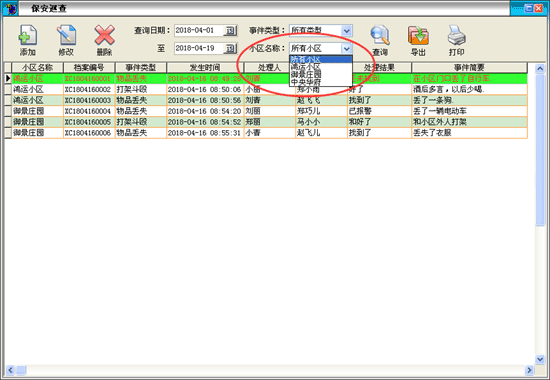Open the start date calendar picker
550x380 pixels.
coord(230,31)
